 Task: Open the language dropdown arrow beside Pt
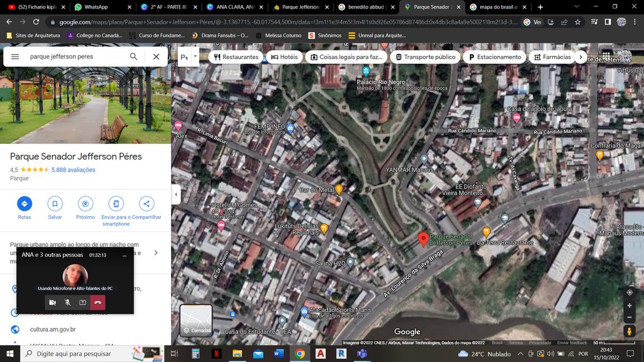tap(196, 56)
